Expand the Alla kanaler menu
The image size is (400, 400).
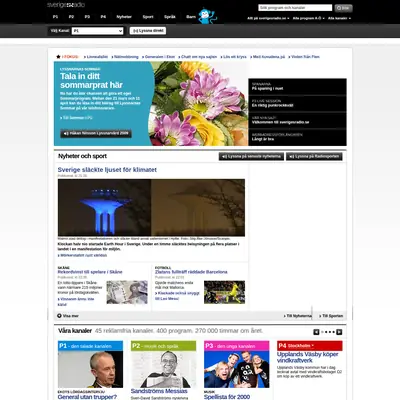[339, 18]
